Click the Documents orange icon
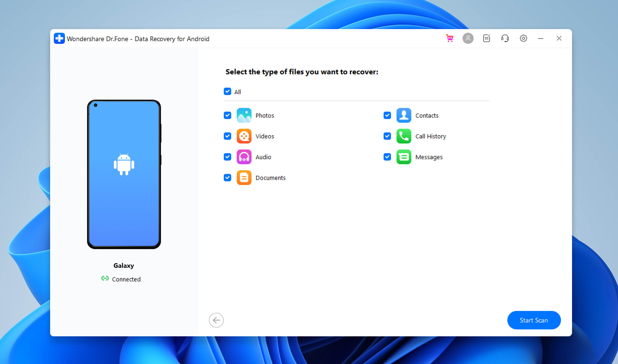The image size is (618, 364). 244,178
